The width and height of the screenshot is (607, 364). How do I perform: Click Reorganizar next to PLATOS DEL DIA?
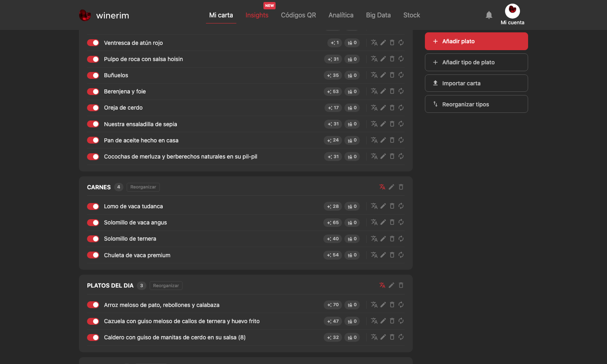coord(166,286)
